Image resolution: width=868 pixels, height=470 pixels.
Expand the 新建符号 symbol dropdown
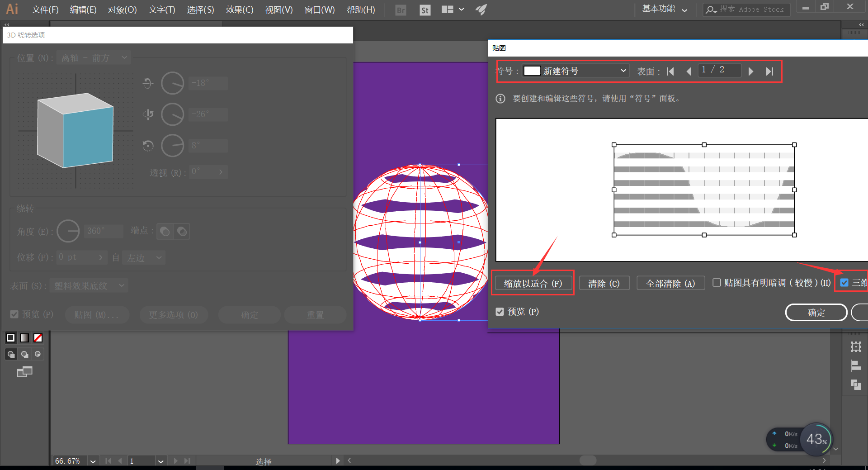[x=576, y=71]
